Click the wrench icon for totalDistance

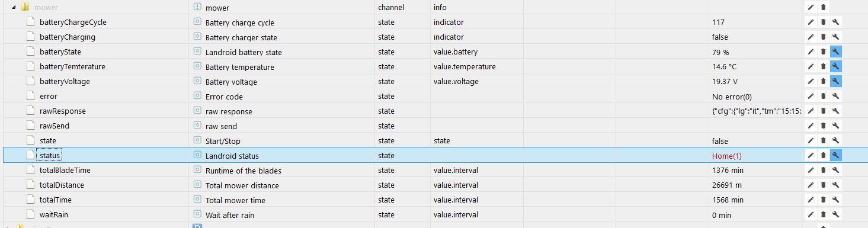(835, 185)
